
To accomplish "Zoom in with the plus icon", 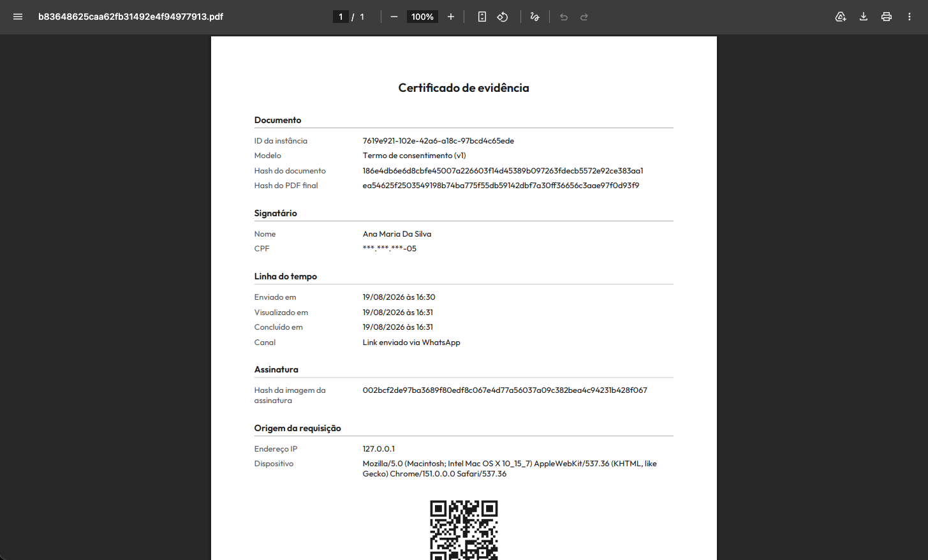I will click(451, 17).
